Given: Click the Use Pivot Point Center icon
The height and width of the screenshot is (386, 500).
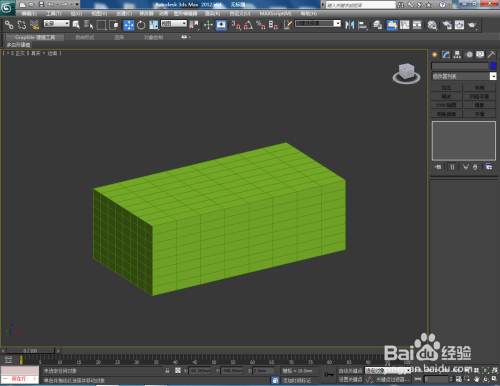Looking at the screenshot, I should coord(194,25).
